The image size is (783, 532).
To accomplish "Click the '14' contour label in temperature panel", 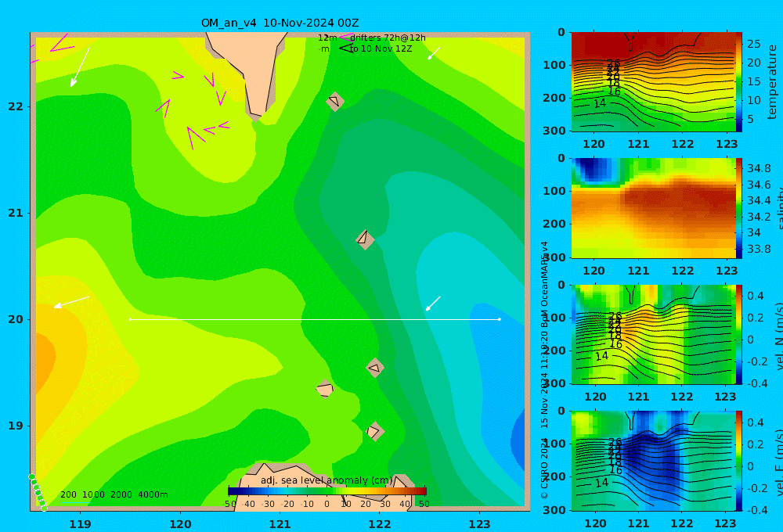I will [600, 103].
